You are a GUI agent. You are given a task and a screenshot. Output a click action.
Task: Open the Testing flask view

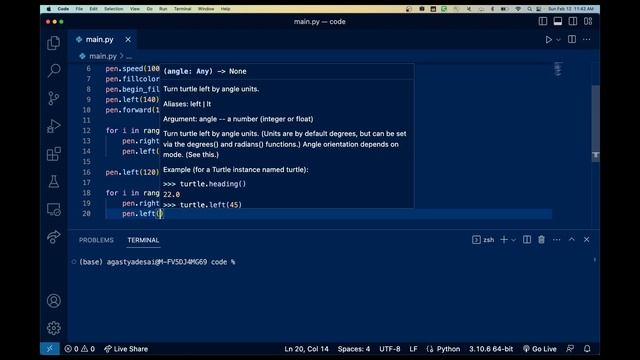coord(53,182)
